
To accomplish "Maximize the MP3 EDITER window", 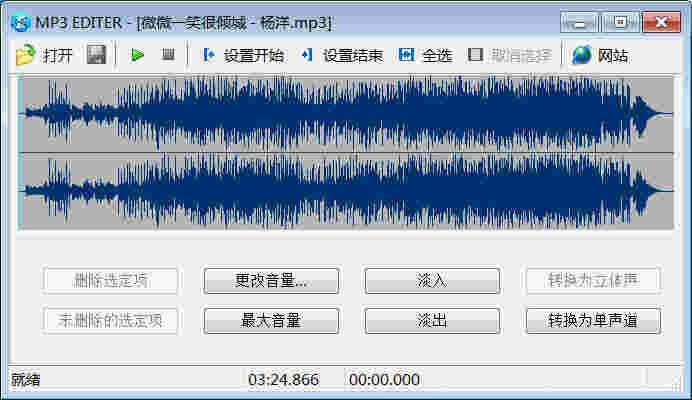I will click(620, 22).
